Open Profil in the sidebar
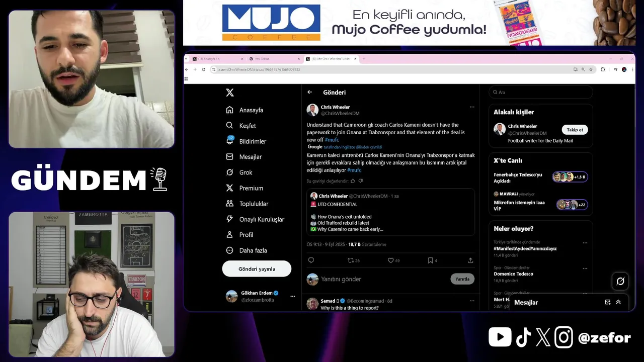The width and height of the screenshot is (644, 362). coord(239,235)
